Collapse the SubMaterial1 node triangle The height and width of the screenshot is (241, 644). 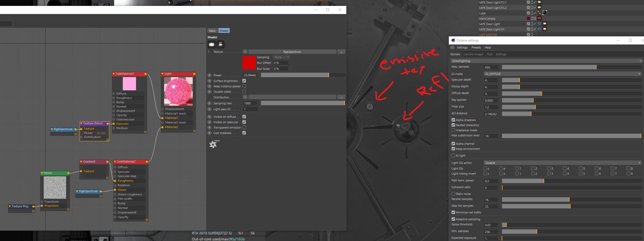(x=114, y=74)
